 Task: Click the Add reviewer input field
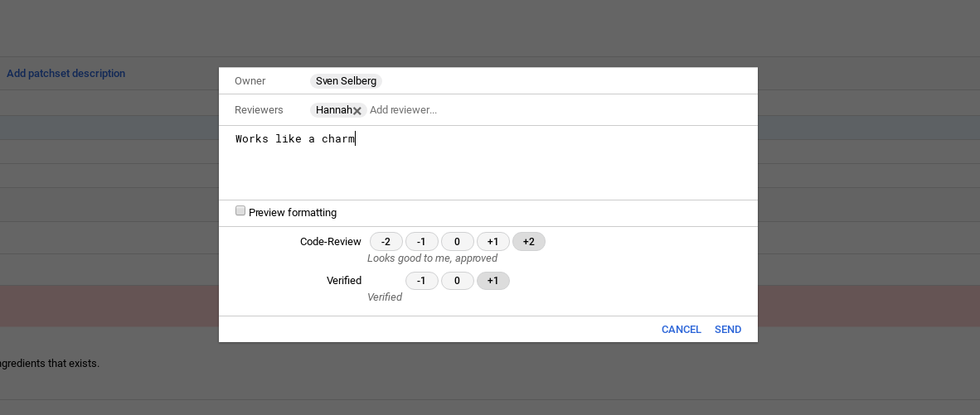[x=431, y=110]
